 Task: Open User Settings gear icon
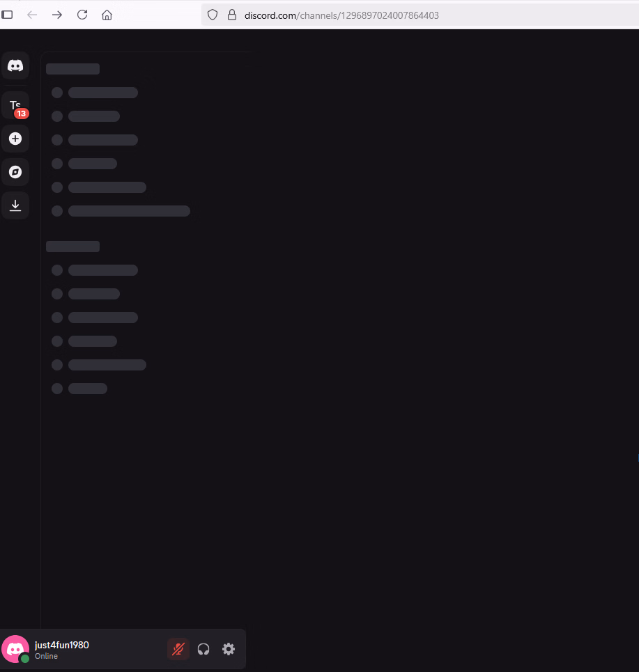point(228,649)
